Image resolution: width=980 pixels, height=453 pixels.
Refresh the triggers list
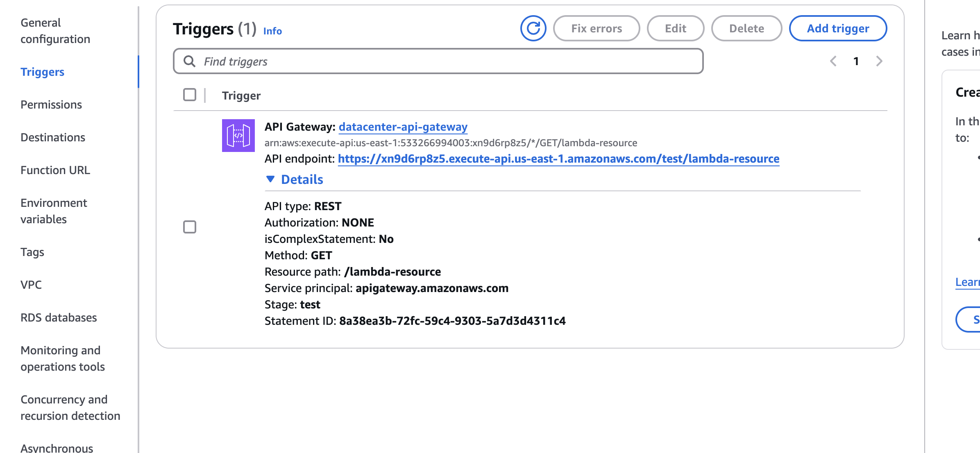pyautogui.click(x=533, y=28)
